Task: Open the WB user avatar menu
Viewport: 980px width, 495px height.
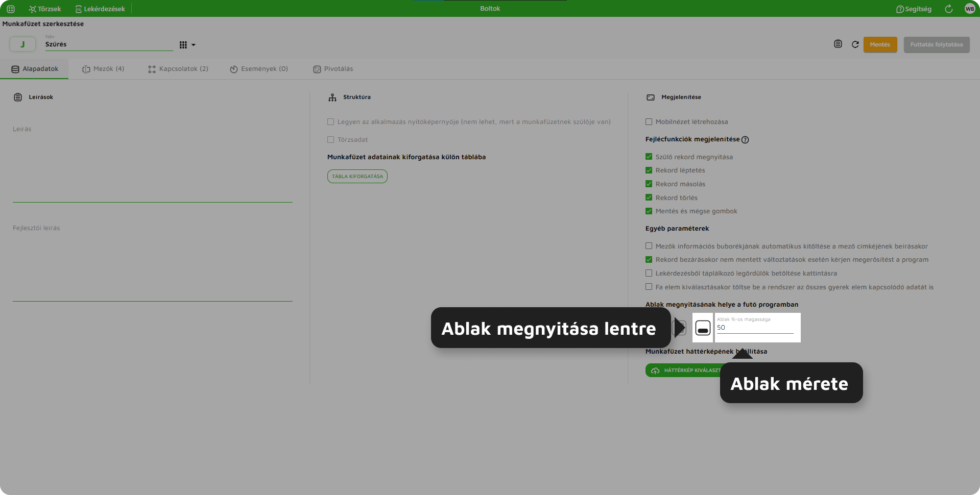Action: coord(970,9)
